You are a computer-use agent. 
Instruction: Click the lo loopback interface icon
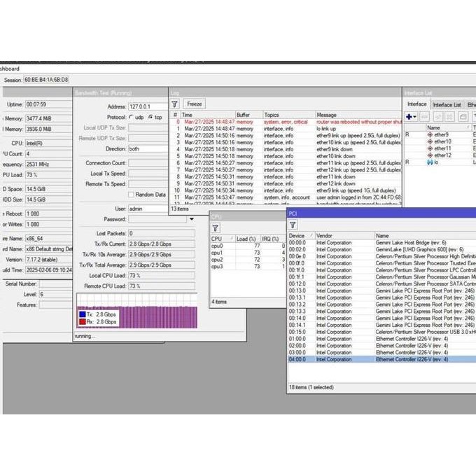[x=429, y=162]
